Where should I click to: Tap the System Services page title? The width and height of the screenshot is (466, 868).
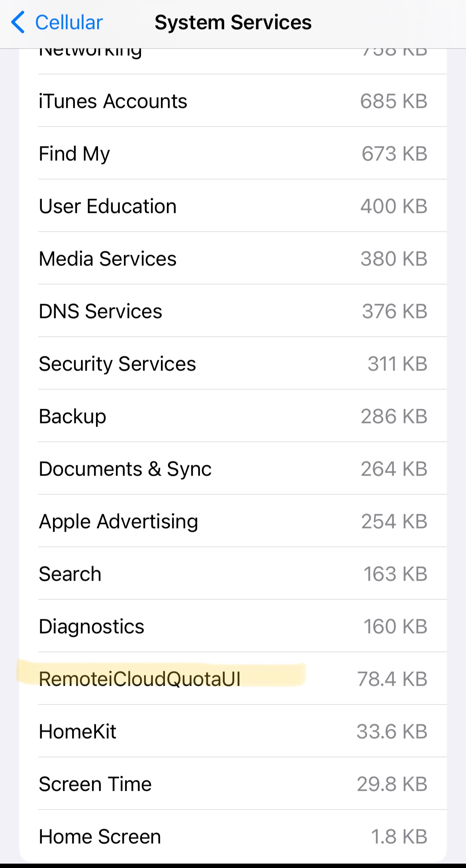click(233, 22)
